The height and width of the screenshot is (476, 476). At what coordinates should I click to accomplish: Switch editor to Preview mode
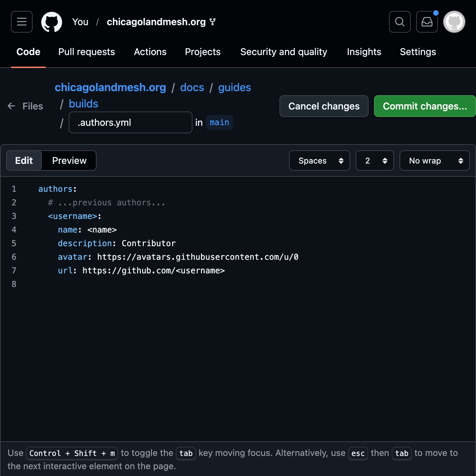(x=69, y=160)
